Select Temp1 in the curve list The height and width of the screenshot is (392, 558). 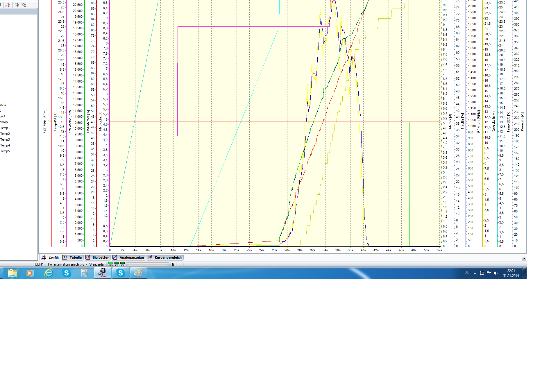tap(5, 128)
